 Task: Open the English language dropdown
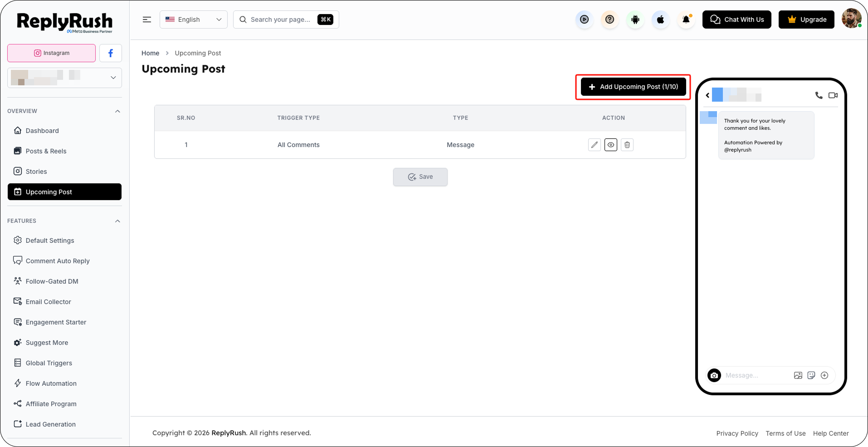point(194,20)
